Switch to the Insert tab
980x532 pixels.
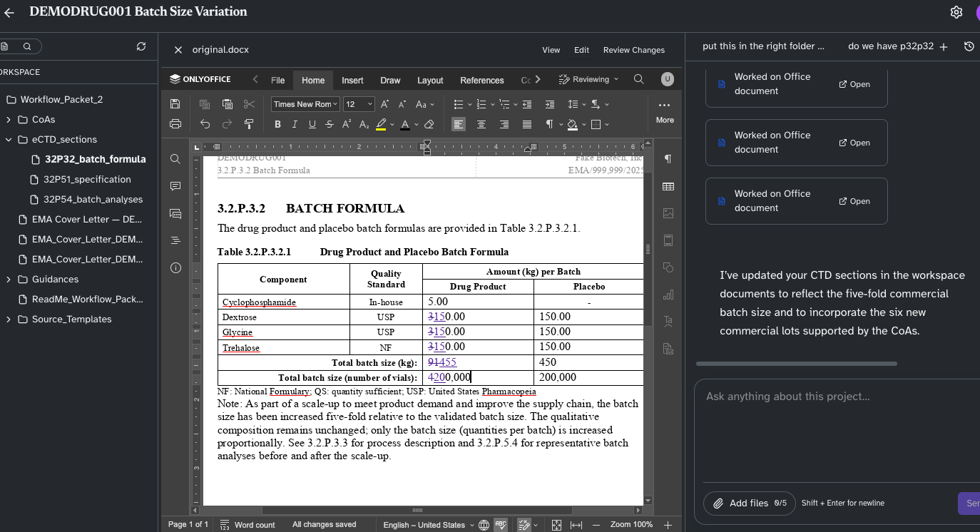coord(352,80)
